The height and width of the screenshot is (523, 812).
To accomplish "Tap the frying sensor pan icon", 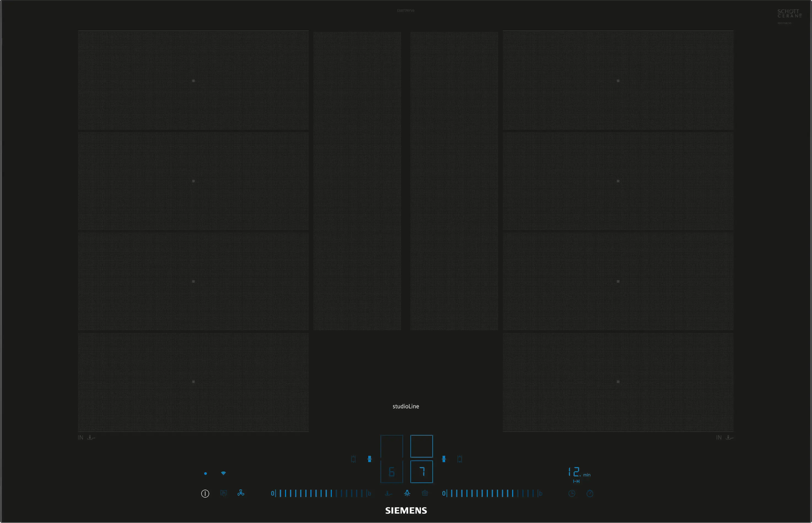I will [x=389, y=493].
